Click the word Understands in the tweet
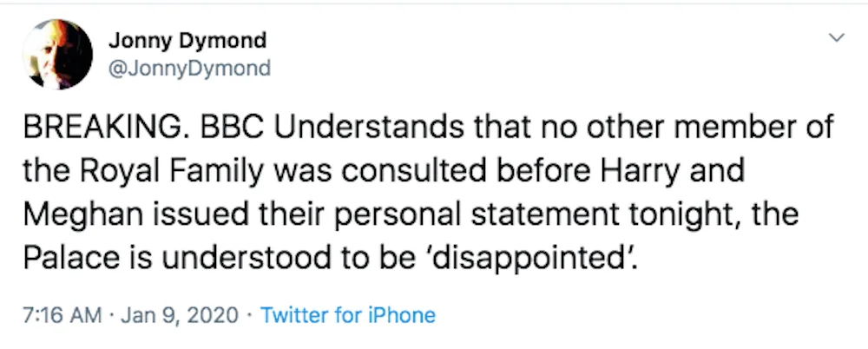Image resolution: width=868 pixels, height=349 pixels. pyautogui.click(x=371, y=128)
